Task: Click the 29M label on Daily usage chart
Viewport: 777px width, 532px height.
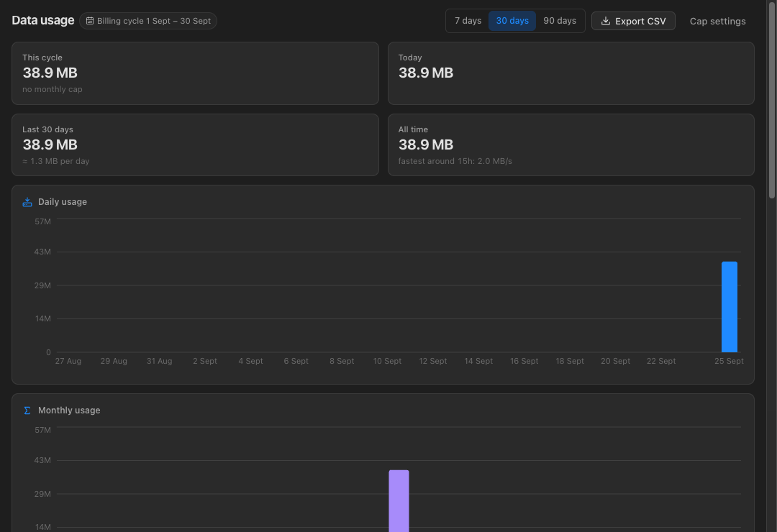Action: point(42,285)
